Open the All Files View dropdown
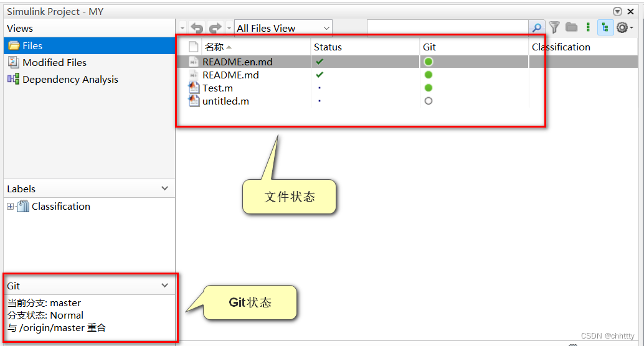The width and height of the screenshot is (644, 346). tap(283, 29)
